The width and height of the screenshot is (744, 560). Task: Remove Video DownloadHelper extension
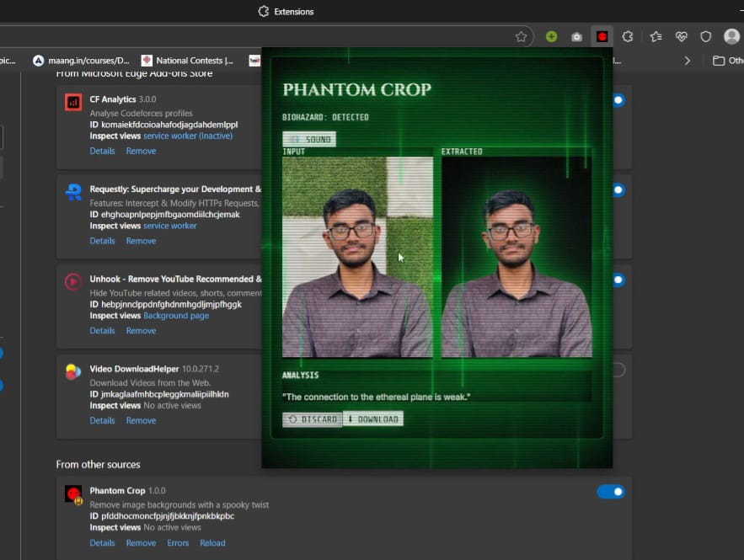[x=141, y=420]
